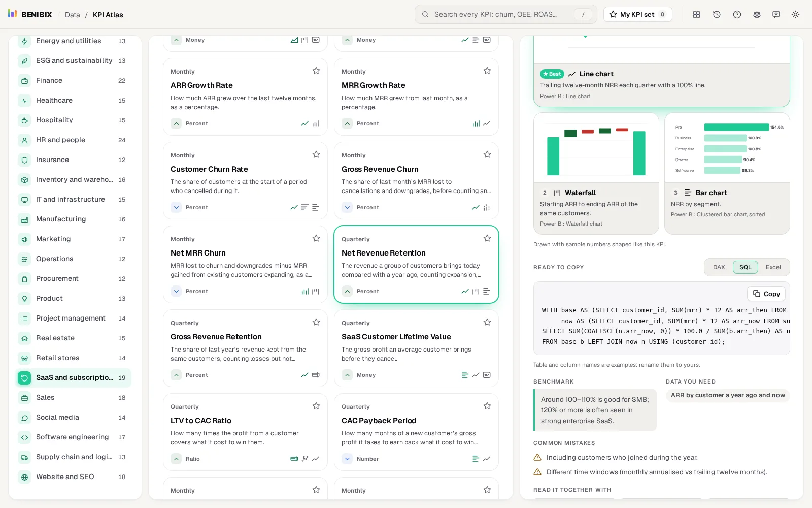The image size is (812, 508).
Task: Star the ARR Growth Rate KPI
Action: [x=316, y=71]
